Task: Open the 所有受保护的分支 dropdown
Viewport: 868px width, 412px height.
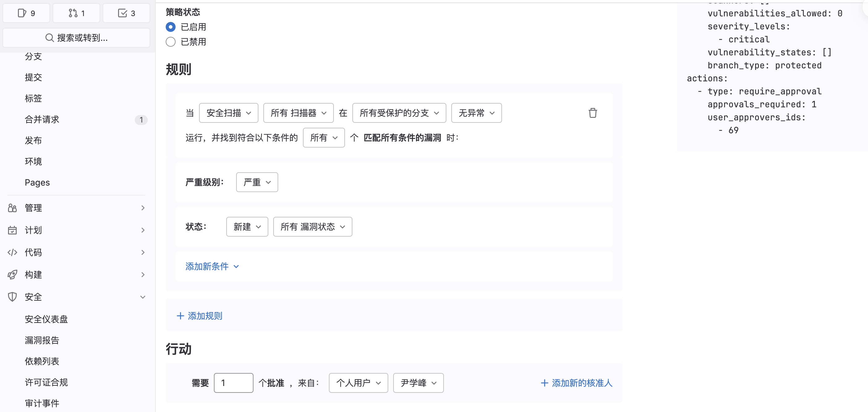Action: coord(399,113)
